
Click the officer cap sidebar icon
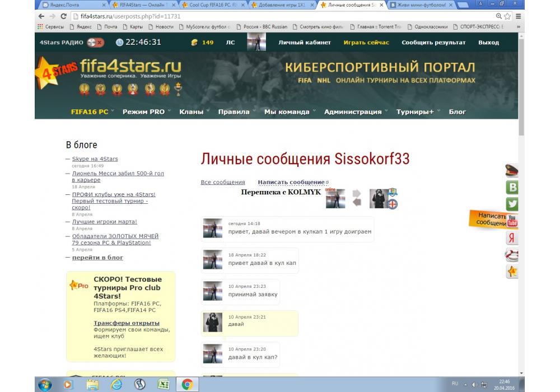tap(512, 171)
